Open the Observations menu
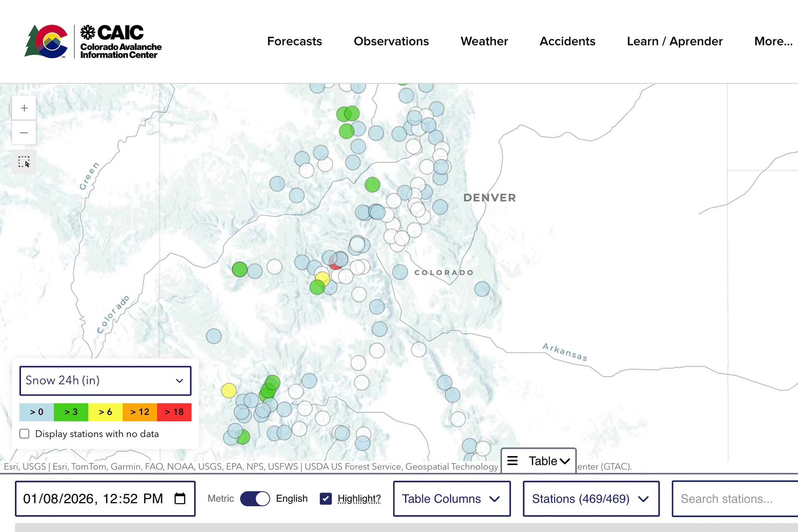 391,41
